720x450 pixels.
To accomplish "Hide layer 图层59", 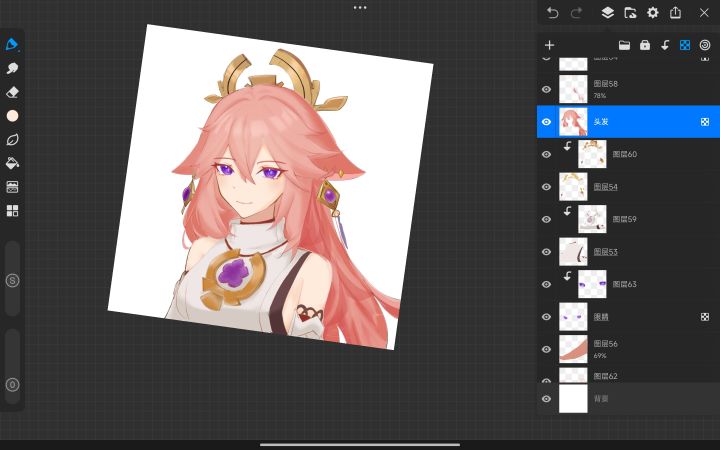I will (x=546, y=219).
